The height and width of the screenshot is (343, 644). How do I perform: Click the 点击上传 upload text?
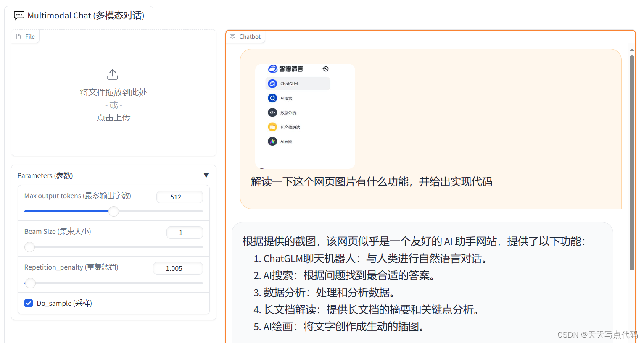pos(113,118)
